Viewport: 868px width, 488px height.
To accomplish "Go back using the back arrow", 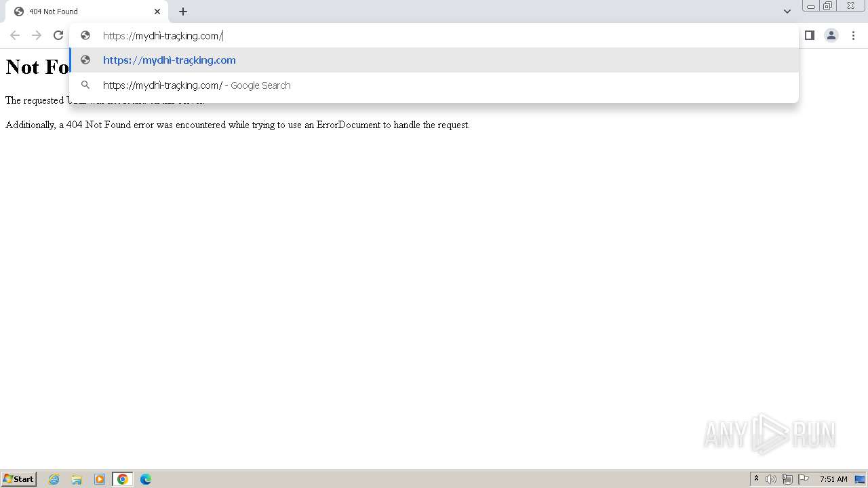I will point(15,35).
